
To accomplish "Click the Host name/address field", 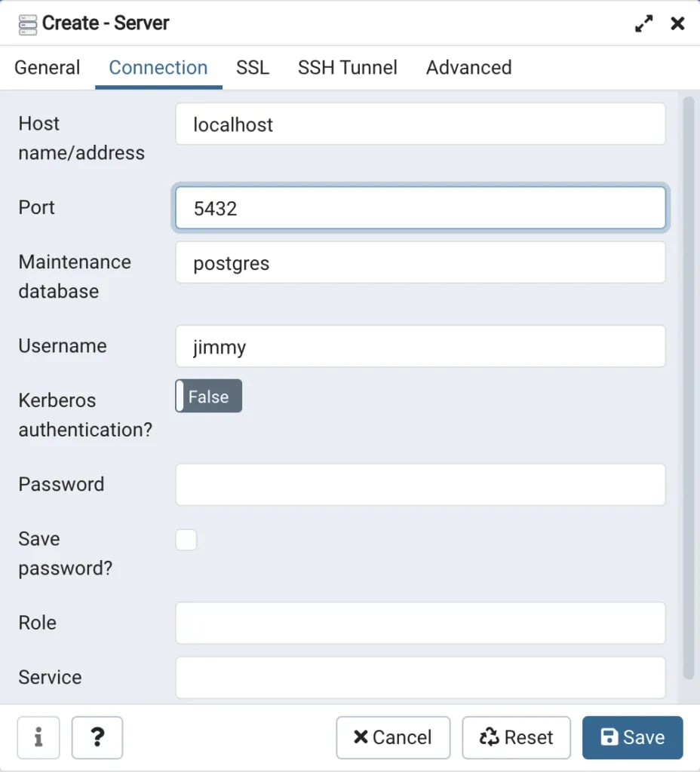I will 420,124.
